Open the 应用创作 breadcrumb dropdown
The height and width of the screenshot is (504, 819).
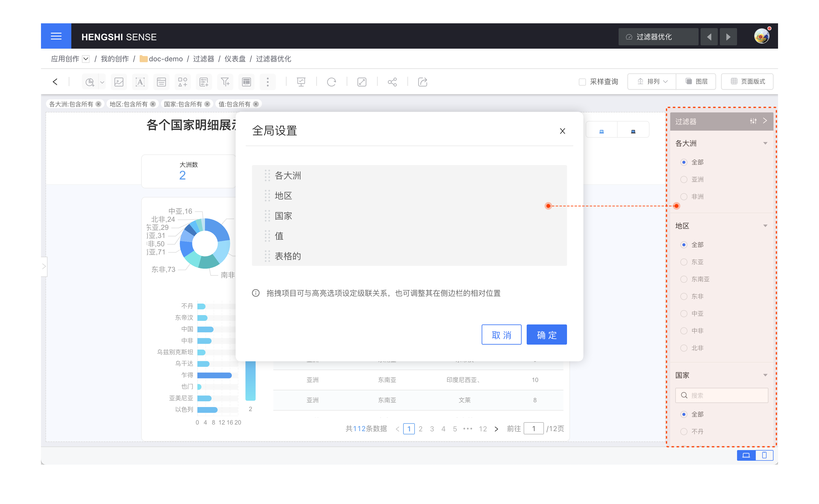point(86,59)
